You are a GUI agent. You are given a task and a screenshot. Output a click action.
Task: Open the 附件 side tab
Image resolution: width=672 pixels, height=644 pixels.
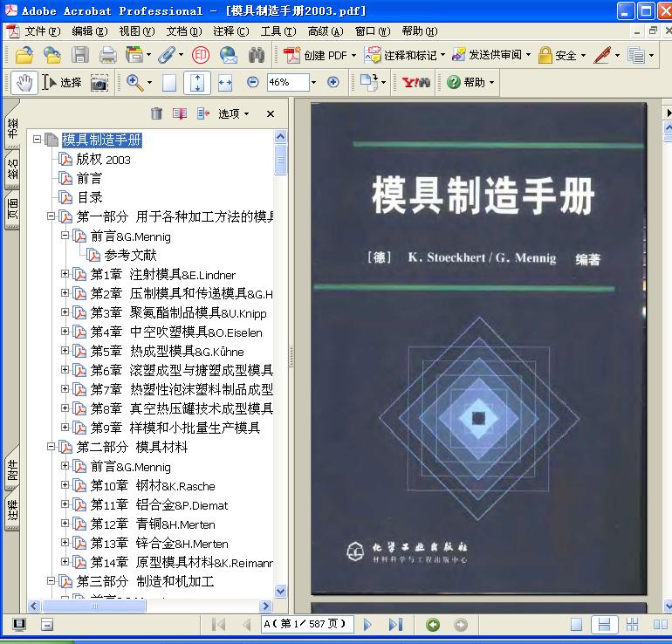coord(12,469)
